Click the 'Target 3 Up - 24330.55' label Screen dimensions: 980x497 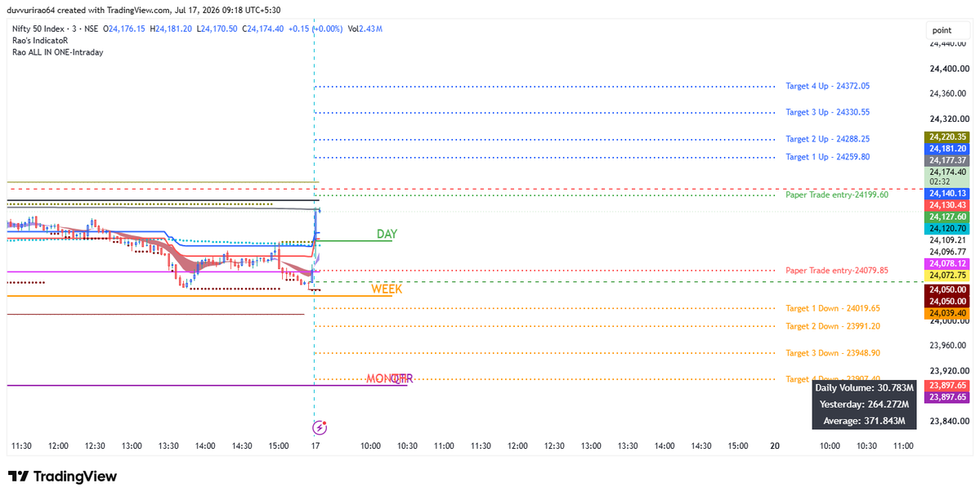827,113
